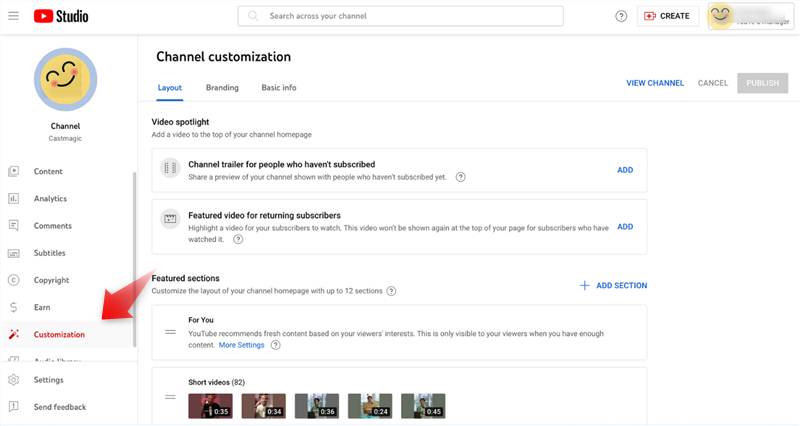Click the Content play icon
Viewport: 800px width, 426px height.
tap(14, 171)
